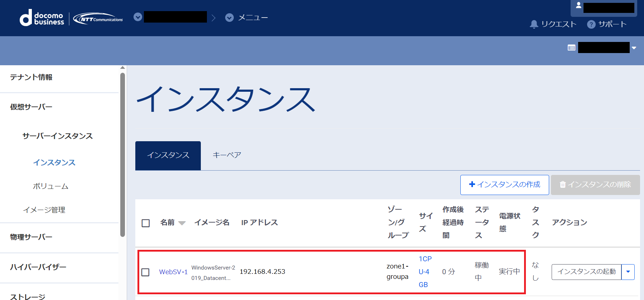644x300 pixels.
Task: Sort instances by 名前 column arrow
Action: [x=182, y=223]
